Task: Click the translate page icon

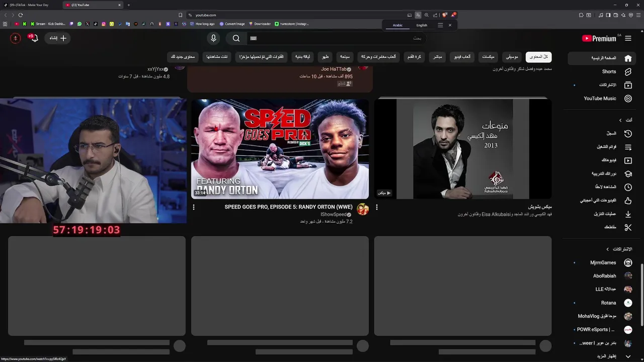Action: tap(418, 15)
